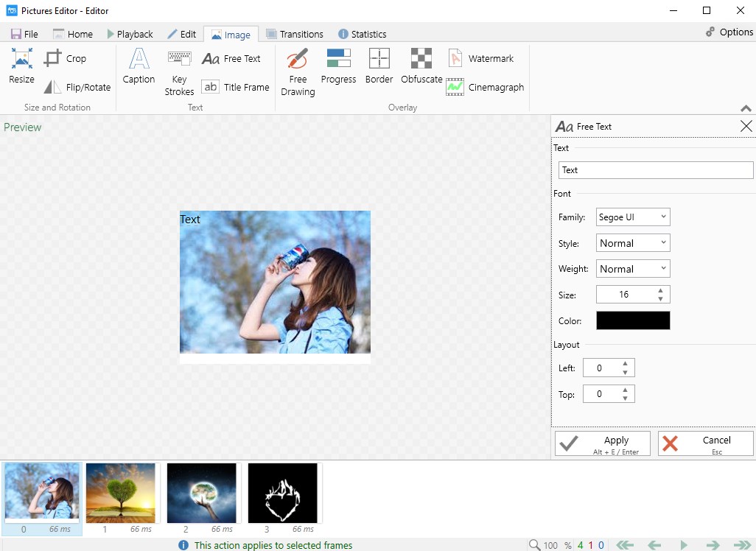The width and height of the screenshot is (756, 551).
Task: Select the Image tab
Action: (x=231, y=35)
